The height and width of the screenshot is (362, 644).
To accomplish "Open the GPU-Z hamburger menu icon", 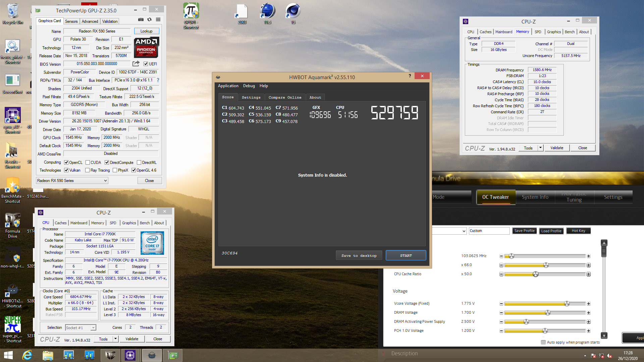I will click(x=158, y=20).
